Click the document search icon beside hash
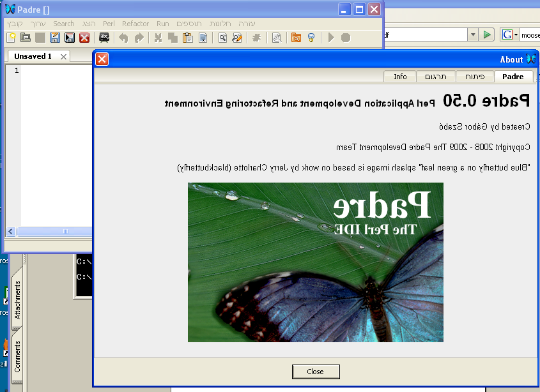This screenshot has height=392, width=540. click(x=277, y=37)
